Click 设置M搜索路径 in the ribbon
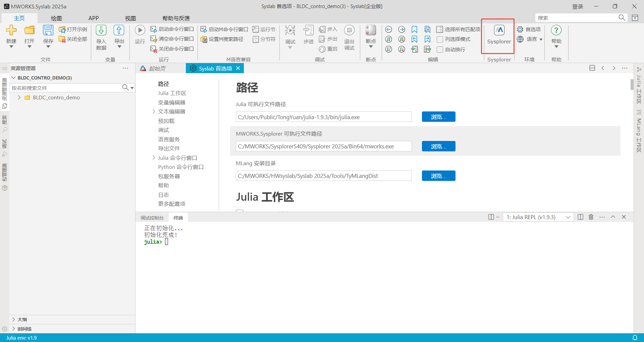Image resolution: width=644 pixels, height=342 pixels. [x=222, y=39]
